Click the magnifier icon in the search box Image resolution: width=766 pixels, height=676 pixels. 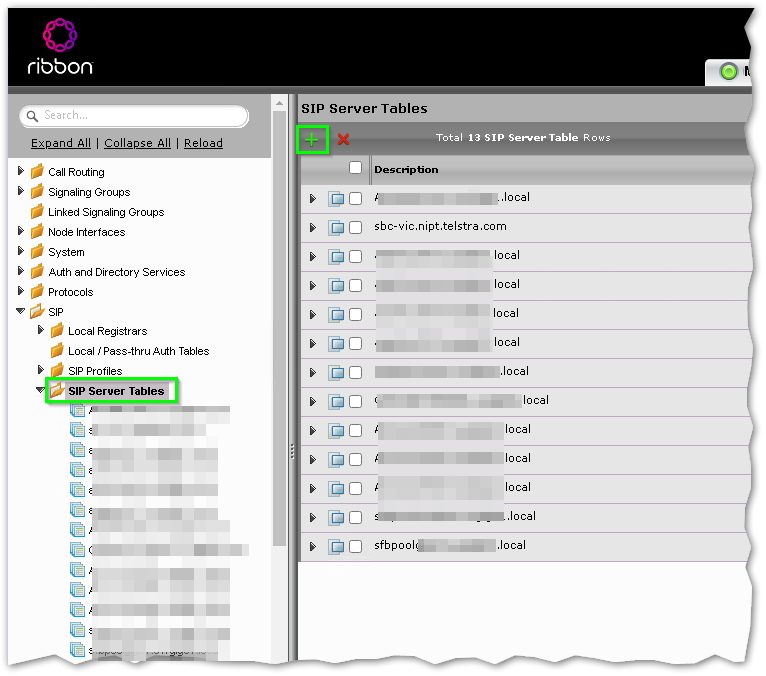click(x=32, y=116)
